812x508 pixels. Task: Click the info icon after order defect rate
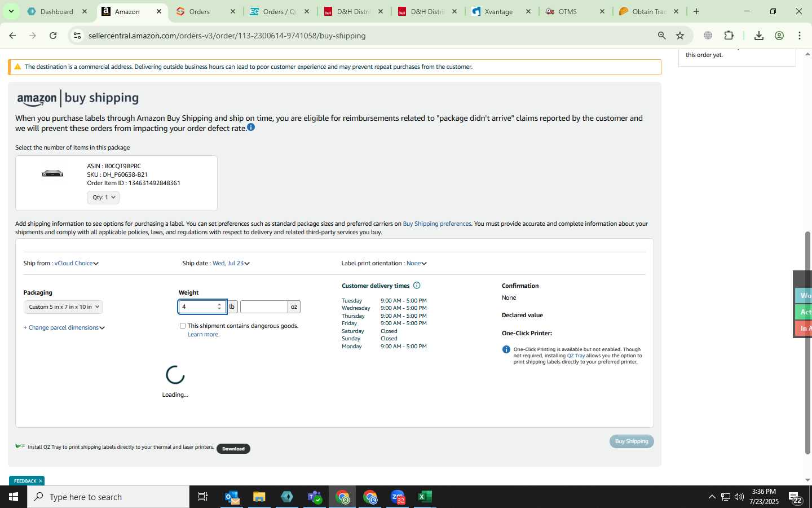point(251,128)
